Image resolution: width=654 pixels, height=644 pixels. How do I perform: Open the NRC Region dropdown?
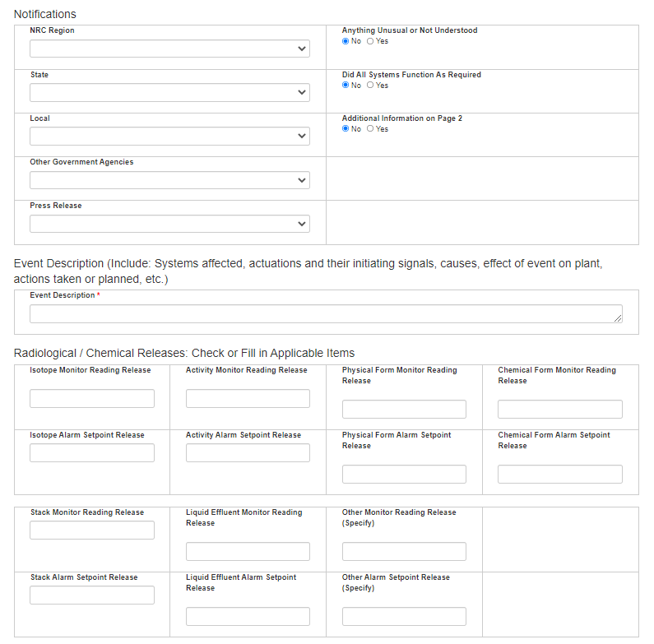[169, 49]
